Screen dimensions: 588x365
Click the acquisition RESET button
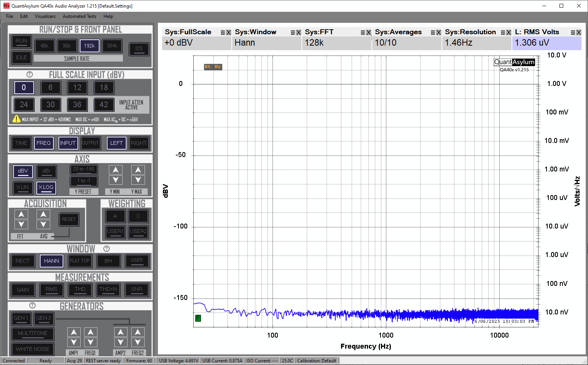pos(69,220)
